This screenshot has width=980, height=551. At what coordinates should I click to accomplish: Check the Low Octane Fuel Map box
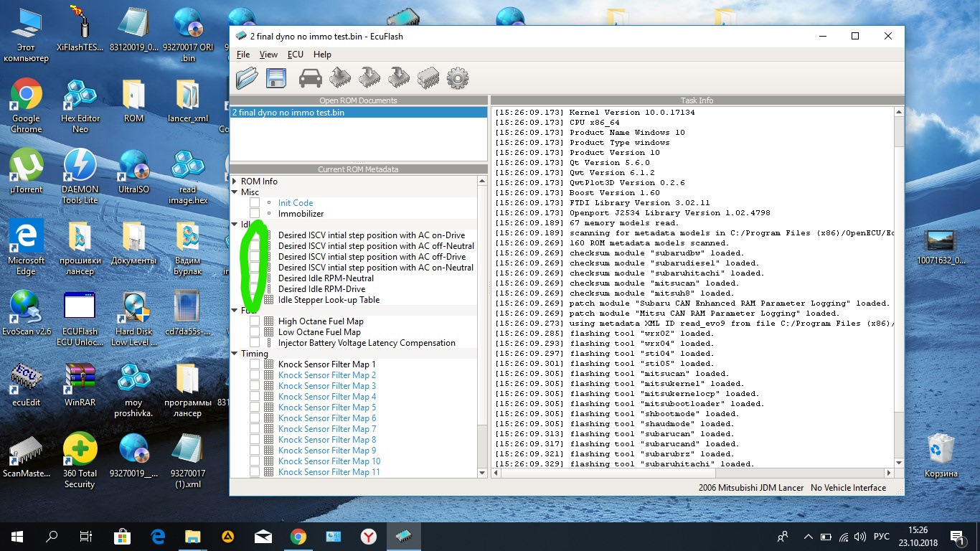(255, 332)
